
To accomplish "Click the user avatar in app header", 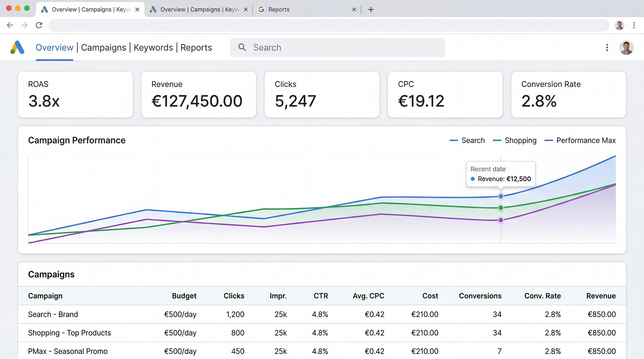I will pyautogui.click(x=626, y=48).
